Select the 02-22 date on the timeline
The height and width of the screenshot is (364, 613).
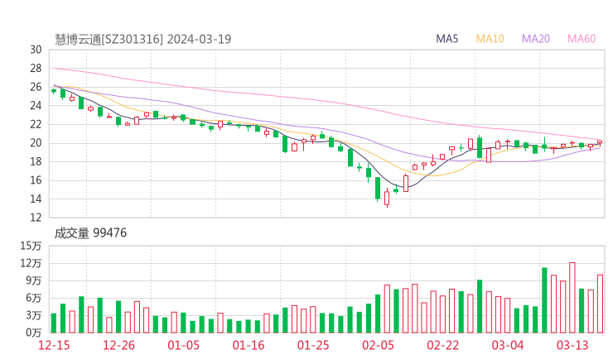tap(442, 345)
